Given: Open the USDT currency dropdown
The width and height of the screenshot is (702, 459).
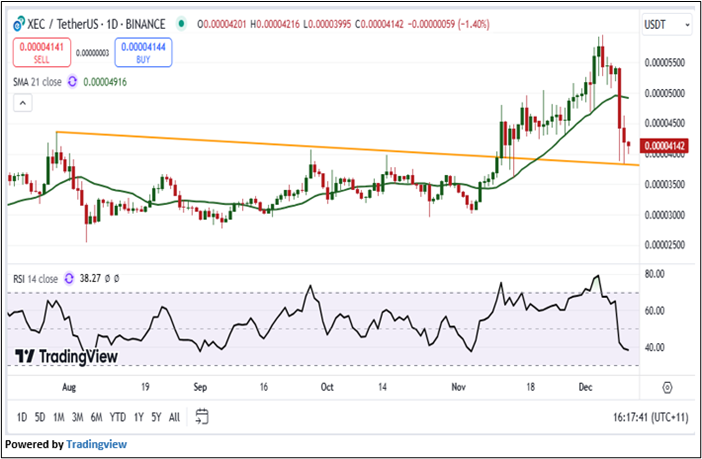Looking at the screenshot, I should (667, 25).
